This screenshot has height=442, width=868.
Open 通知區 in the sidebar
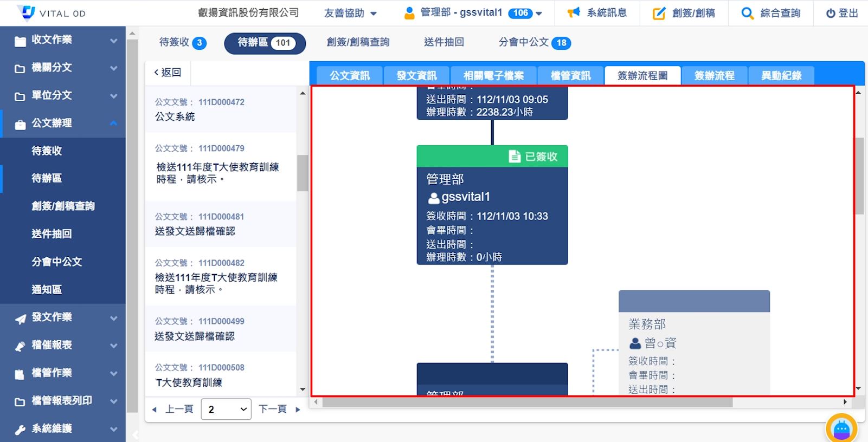click(47, 289)
